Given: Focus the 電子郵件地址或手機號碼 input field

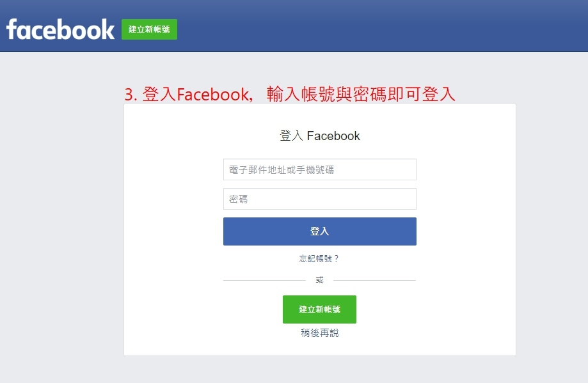Looking at the screenshot, I should coord(319,169).
